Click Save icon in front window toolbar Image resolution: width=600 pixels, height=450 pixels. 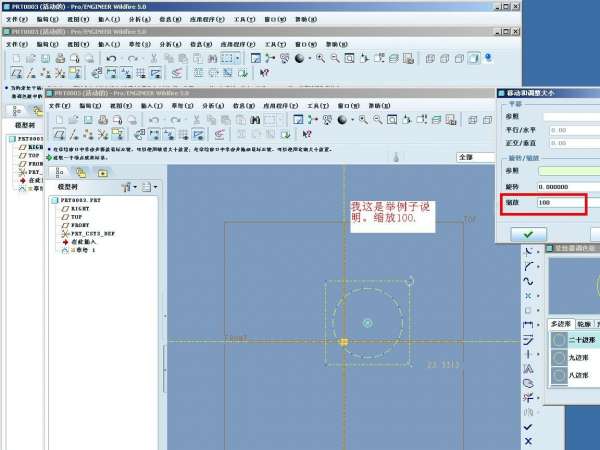88,120
